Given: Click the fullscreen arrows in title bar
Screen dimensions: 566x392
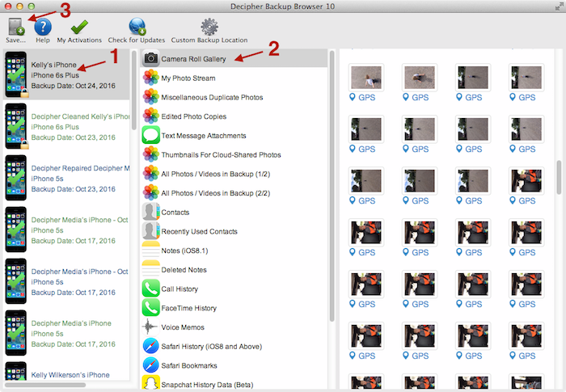Looking at the screenshot, I should (560, 6).
